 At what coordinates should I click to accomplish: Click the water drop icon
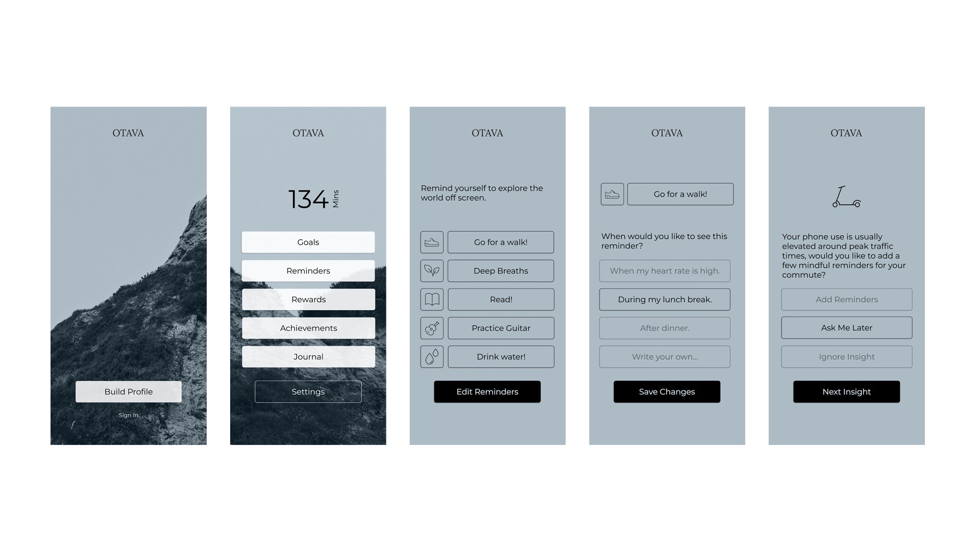point(431,357)
